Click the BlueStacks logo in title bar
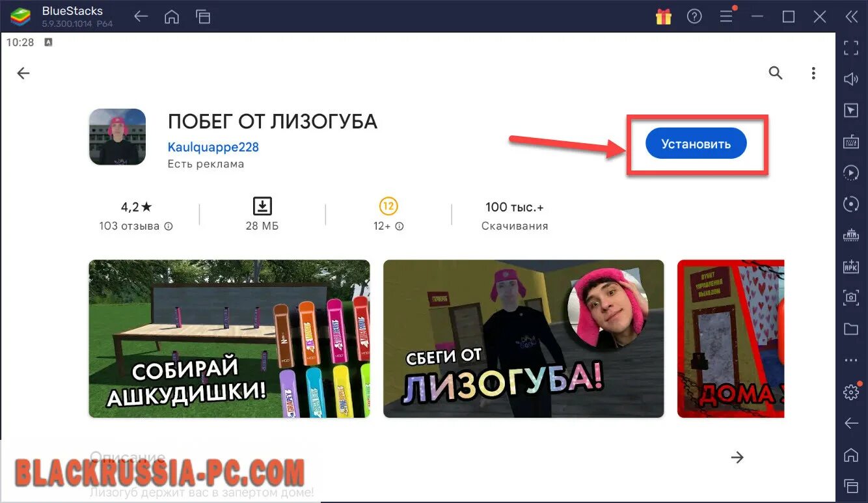This screenshot has width=868, height=503. (20, 17)
